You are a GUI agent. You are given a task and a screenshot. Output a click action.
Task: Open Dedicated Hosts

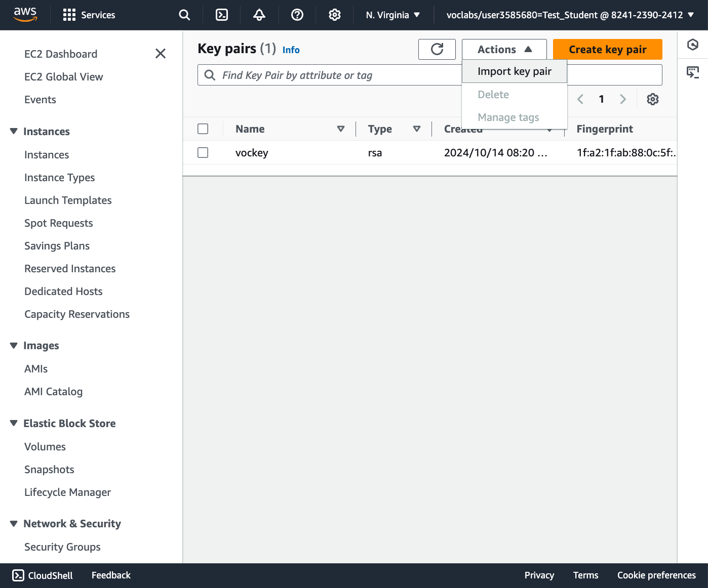[63, 291]
